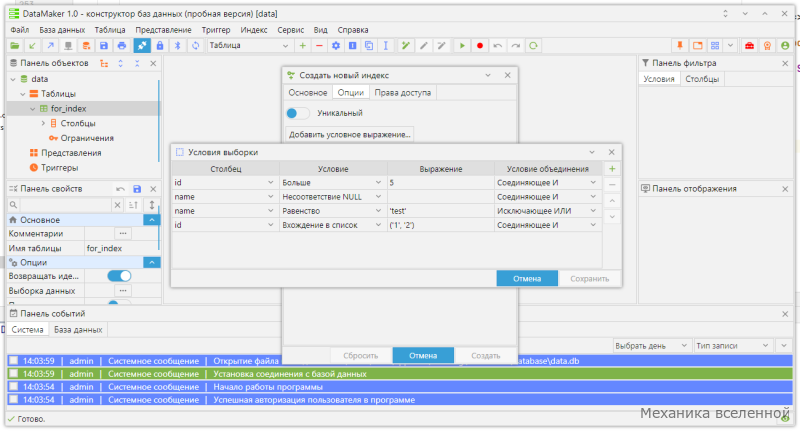Open the Триггер menu
This screenshot has height=431, width=800.
[216, 30]
